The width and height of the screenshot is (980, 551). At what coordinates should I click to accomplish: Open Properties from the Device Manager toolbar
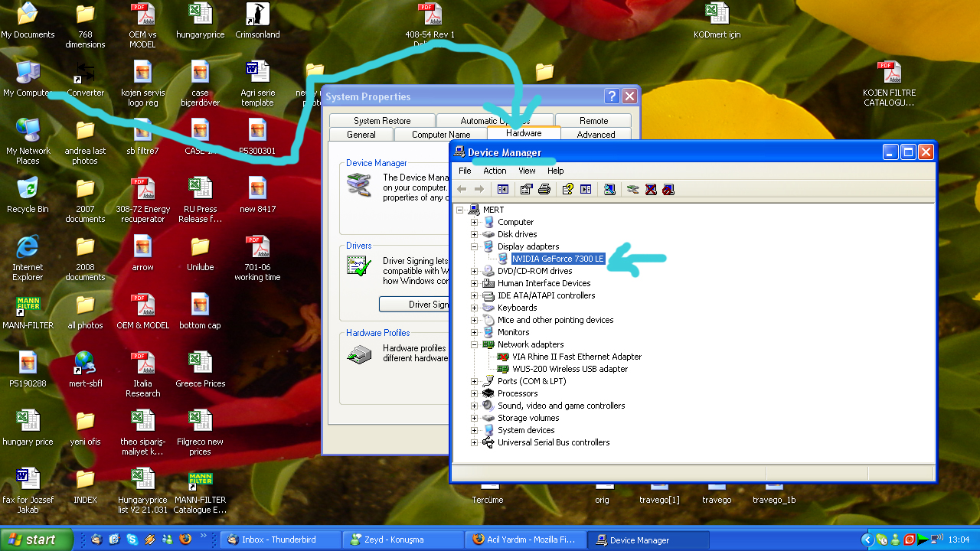point(526,189)
